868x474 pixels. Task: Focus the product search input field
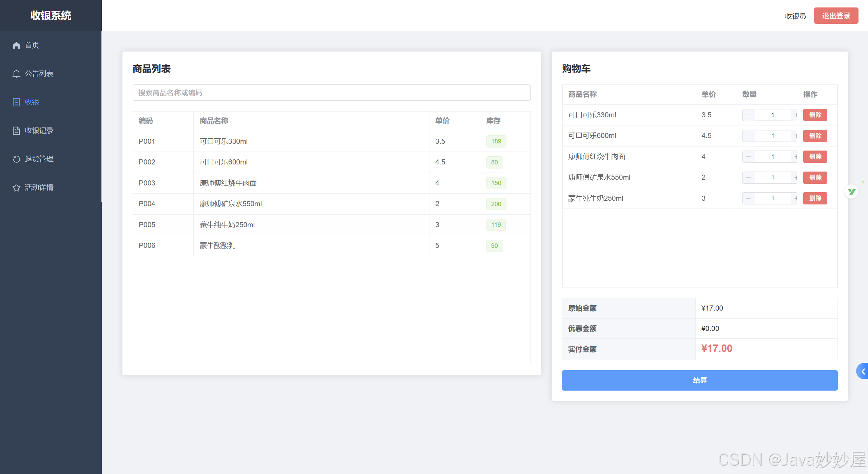click(331, 93)
